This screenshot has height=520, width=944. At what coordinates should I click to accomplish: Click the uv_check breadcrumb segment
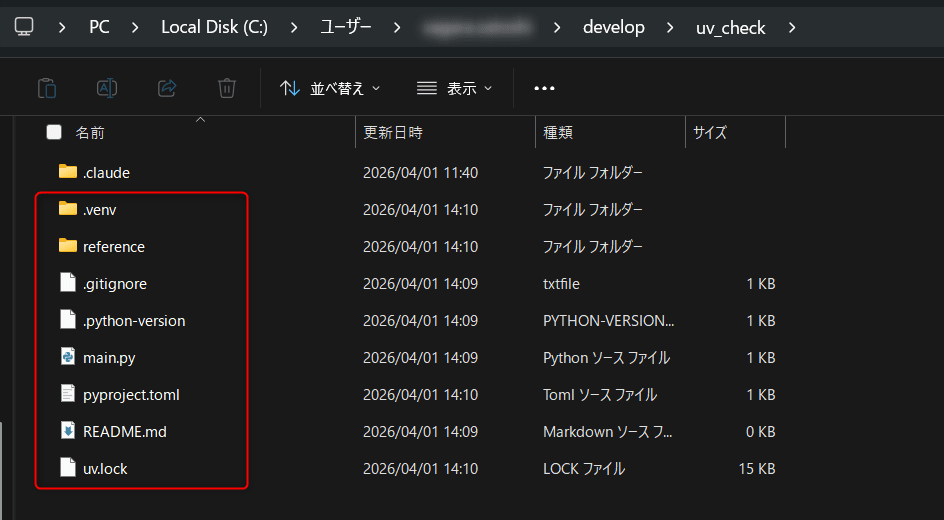pyautogui.click(x=730, y=28)
